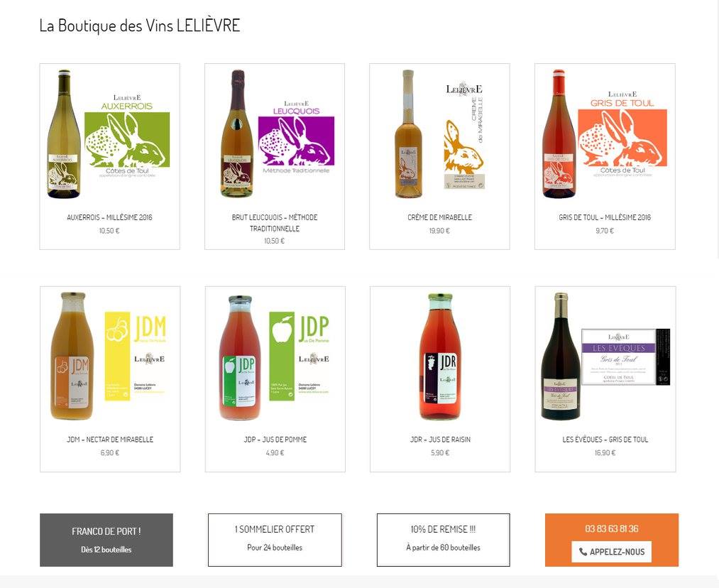Open the JDP – Jus de Pomme link

pos(275,440)
